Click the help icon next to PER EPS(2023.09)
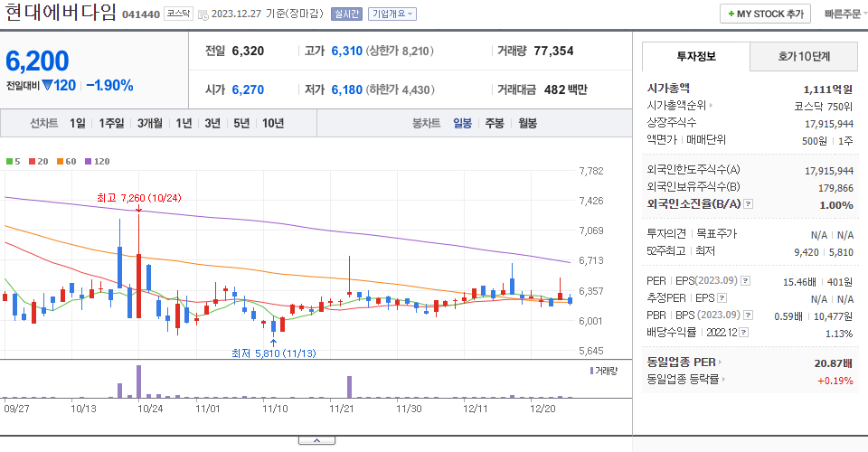The height and width of the screenshot is (452, 868). click(x=745, y=280)
